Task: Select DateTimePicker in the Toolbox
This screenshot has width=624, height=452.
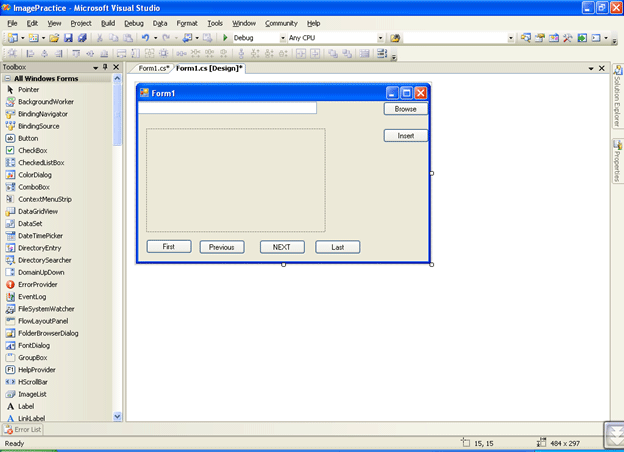Action: tap(40, 236)
